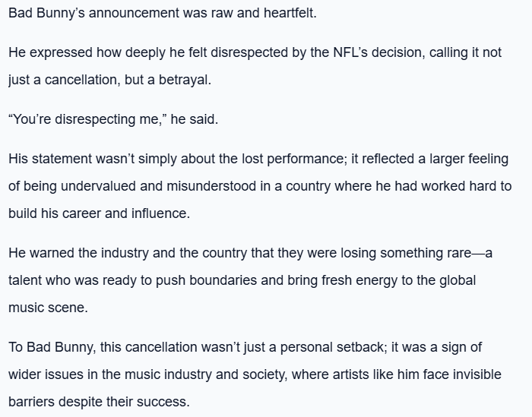Click the line "build his career and influence."
532x417 pixels.
(x=99, y=213)
